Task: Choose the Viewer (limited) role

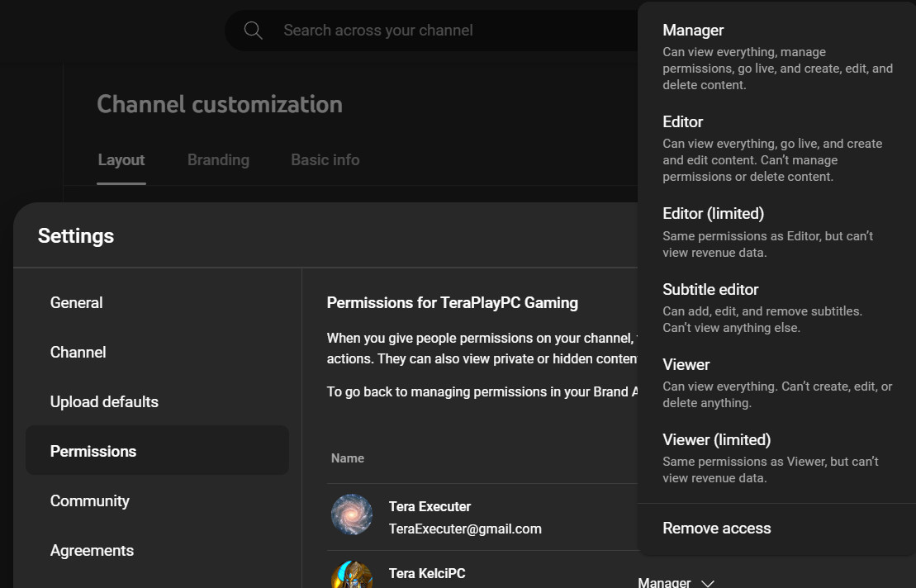Action: (x=777, y=458)
